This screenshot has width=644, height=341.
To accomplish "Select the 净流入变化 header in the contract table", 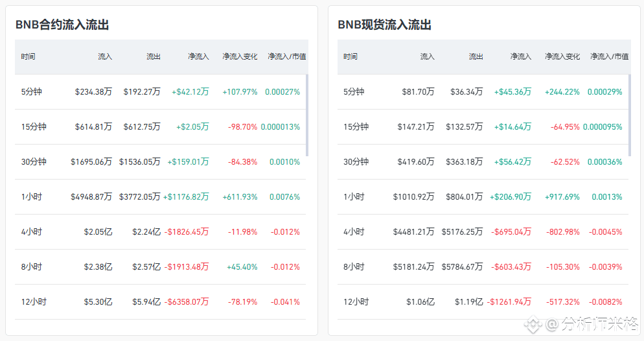I will point(240,56).
